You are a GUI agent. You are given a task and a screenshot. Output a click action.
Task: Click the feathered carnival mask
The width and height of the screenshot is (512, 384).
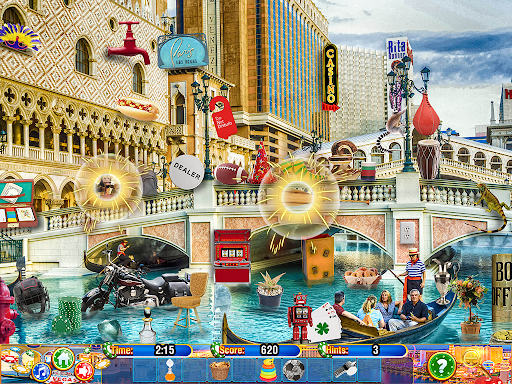pos(19,37)
